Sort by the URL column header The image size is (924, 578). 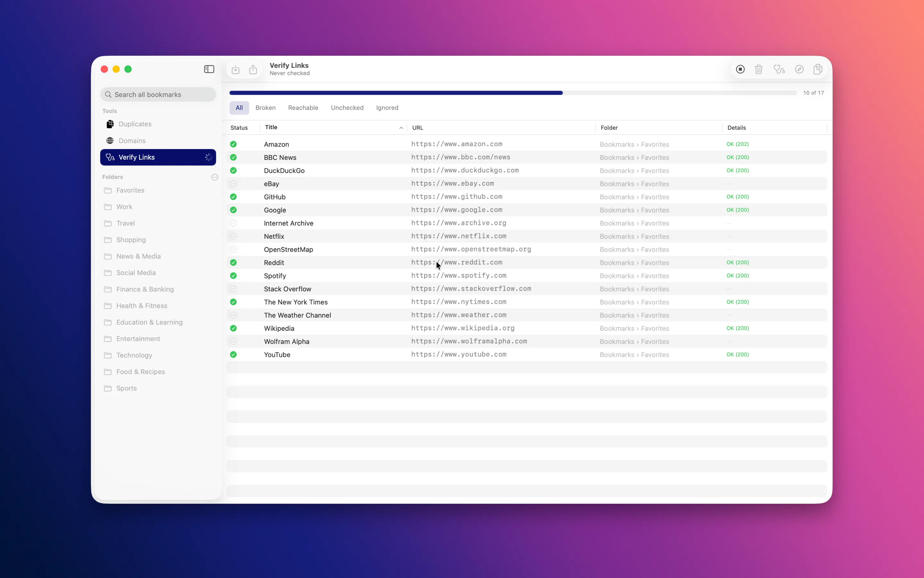pyautogui.click(x=418, y=128)
